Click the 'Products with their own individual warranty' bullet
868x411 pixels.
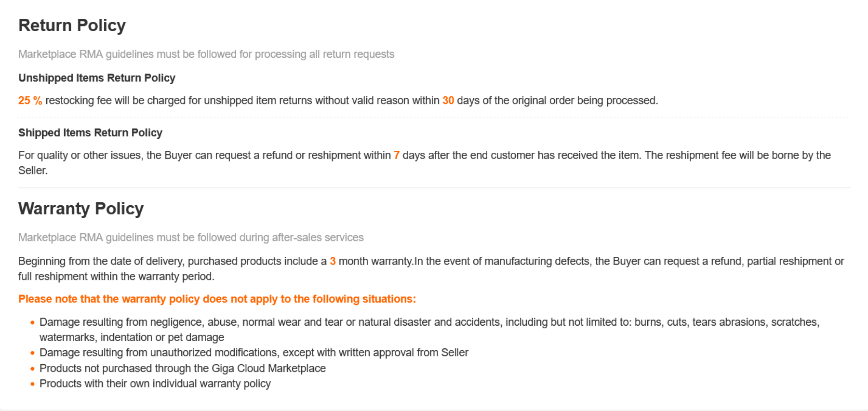155,384
